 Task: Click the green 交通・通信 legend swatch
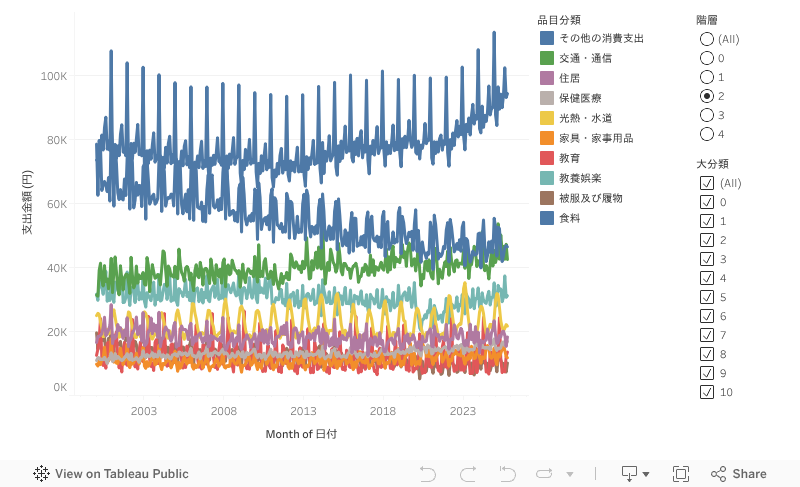[547, 58]
